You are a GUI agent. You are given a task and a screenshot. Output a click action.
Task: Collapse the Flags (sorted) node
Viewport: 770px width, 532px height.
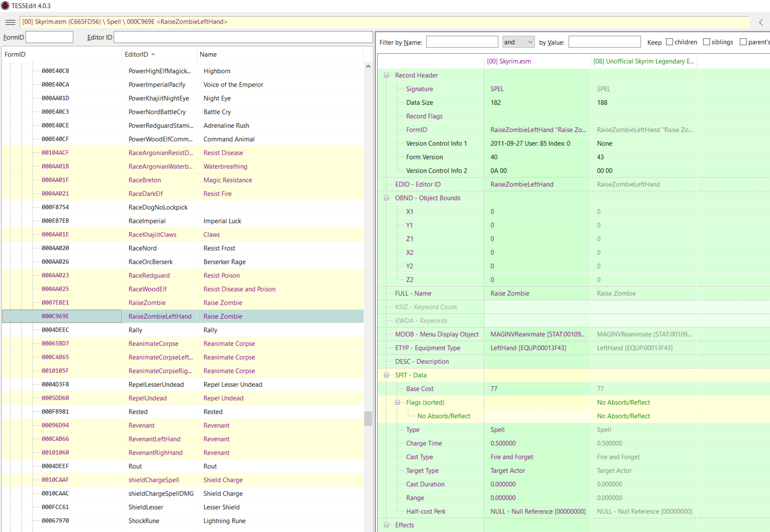point(398,402)
